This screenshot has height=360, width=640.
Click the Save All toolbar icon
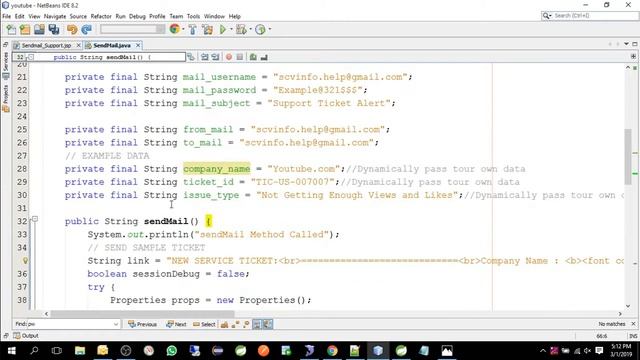coord(54,29)
